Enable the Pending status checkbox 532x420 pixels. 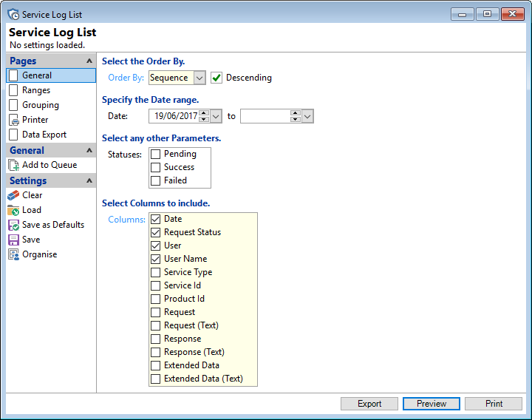156,154
